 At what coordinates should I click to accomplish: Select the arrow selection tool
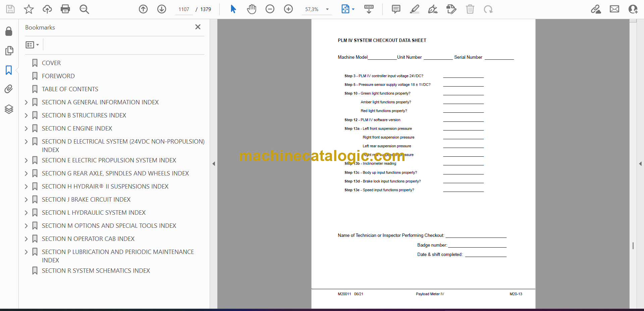233,9
